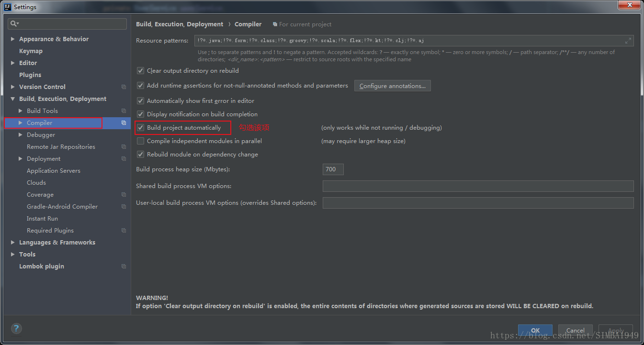This screenshot has height=345, width=644.
Task: Click the Build process heap size field
Action: tap(333, 169)
